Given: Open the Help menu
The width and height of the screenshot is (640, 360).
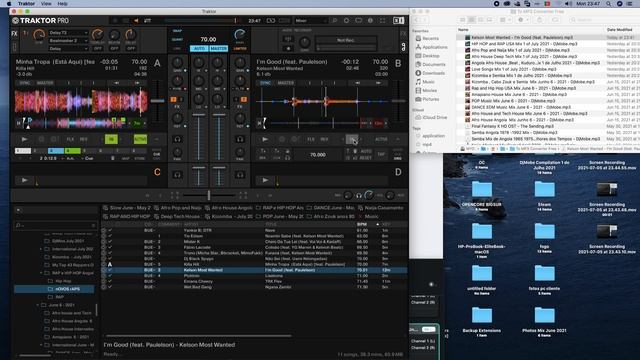Looking at the screenshot, I should pos(62,4).
